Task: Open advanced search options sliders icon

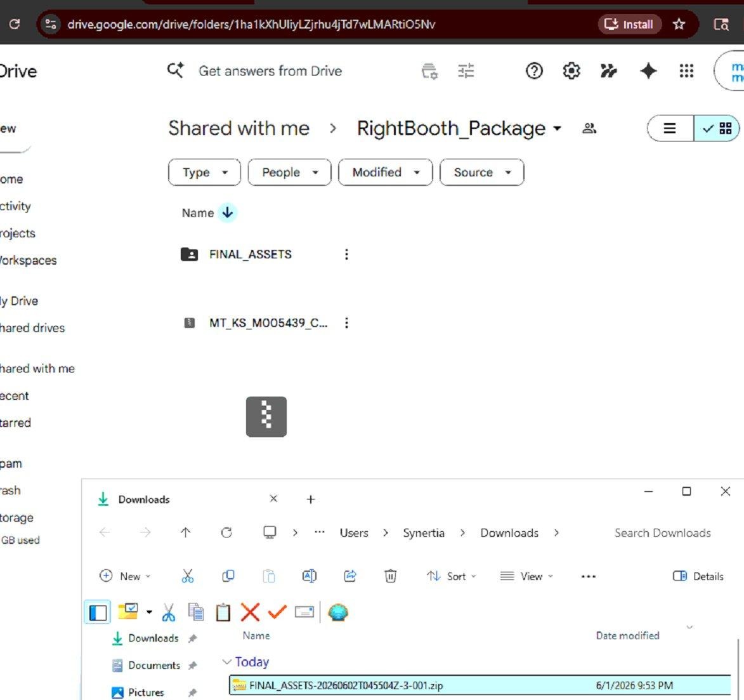Action: click(x=466, y=70)
